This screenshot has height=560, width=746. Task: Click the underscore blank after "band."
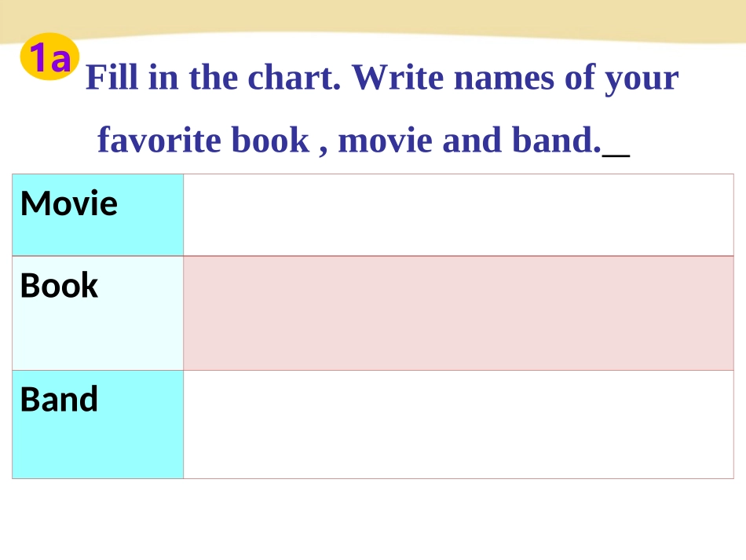616,151
